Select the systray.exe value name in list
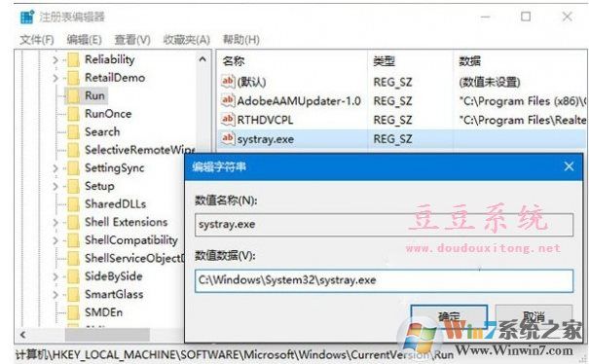This screenshot has height=364, width=589. click(265, 139)
